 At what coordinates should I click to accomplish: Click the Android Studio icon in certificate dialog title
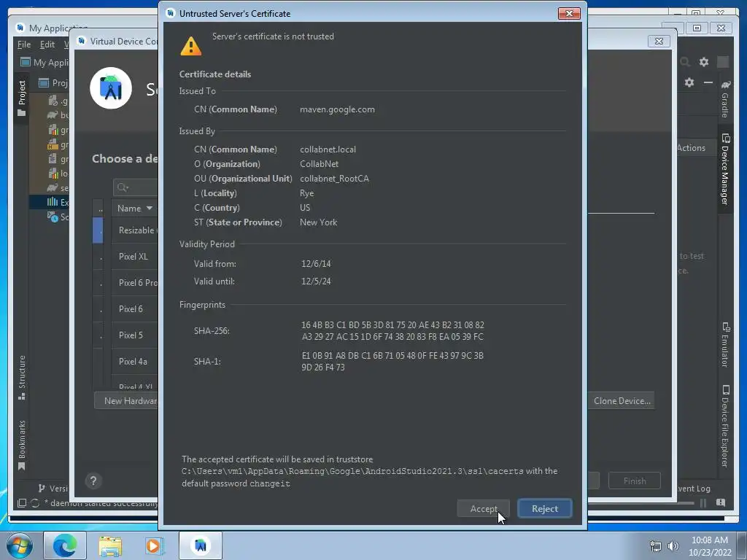pyautogui.click(x=170, y=13)
